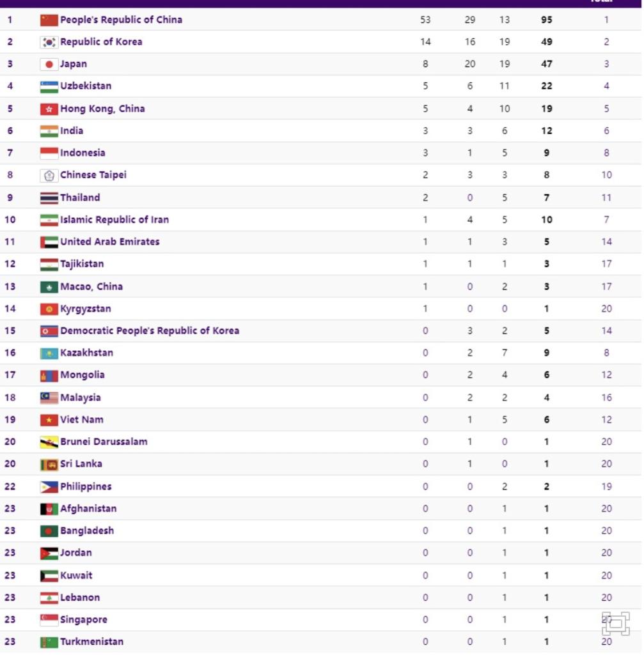Open the Hong Kong, China country link
Viewport: 644px width, 664px height.
(102, 109)
